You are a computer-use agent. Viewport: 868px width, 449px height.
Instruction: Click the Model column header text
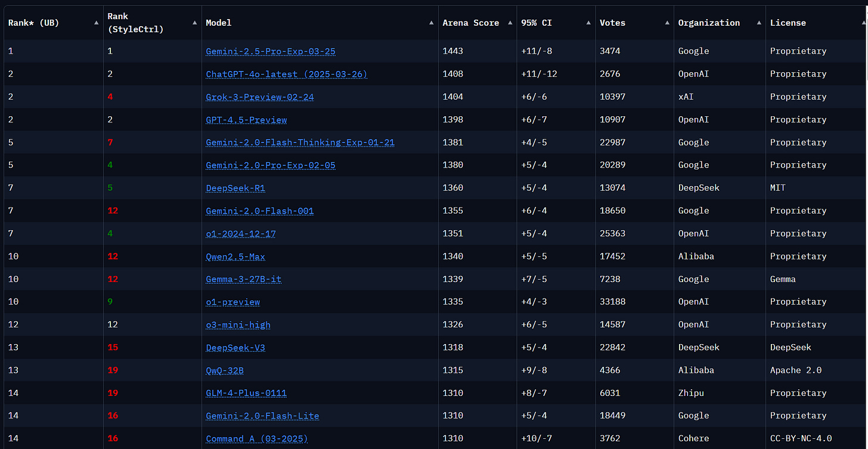click(x=219, y=23)
